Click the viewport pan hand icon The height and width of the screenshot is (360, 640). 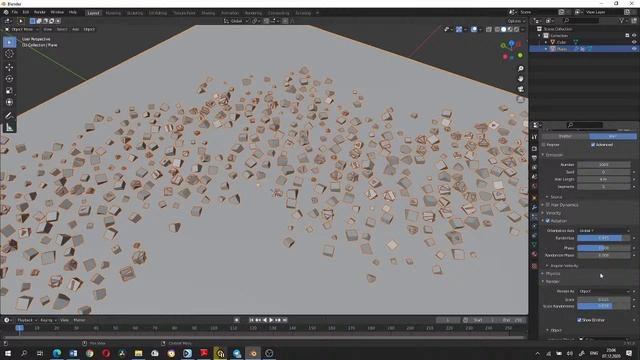(x=520, y=78)
